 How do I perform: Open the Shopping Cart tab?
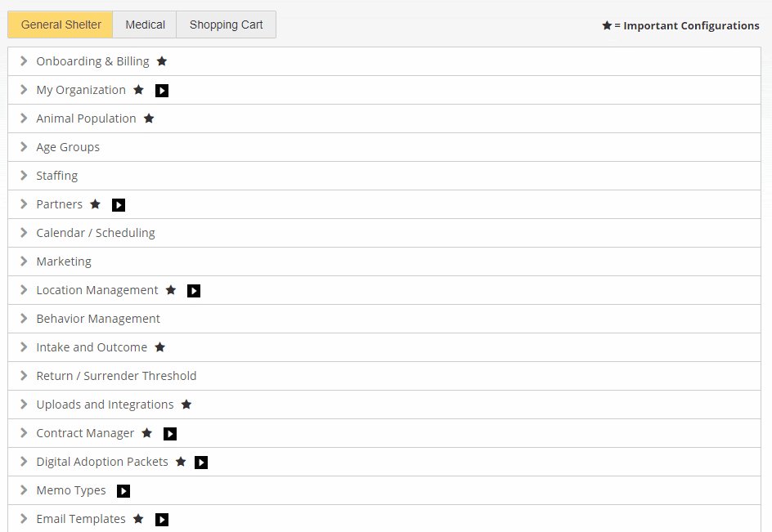(x=226, y=25)
